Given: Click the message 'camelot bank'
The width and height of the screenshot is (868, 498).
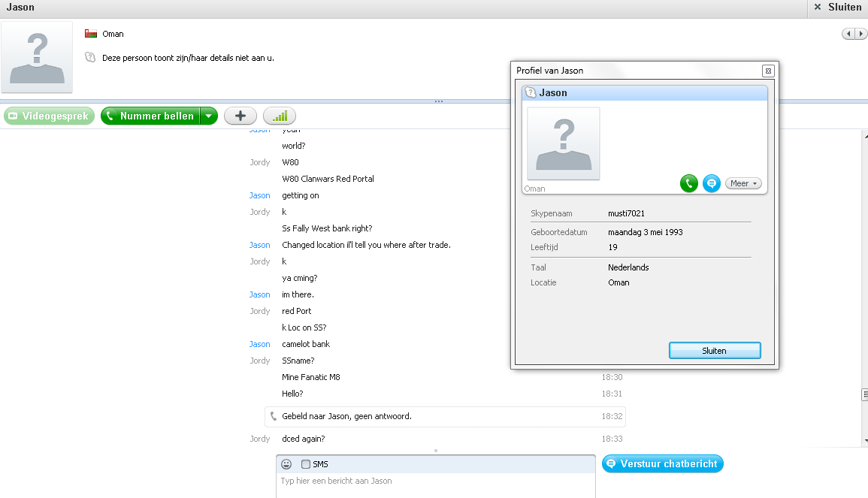Looking at the screenshot, I should click(306, 344).
